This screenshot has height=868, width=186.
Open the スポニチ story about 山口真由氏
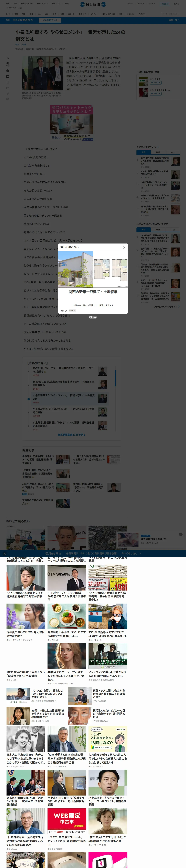point(155,238)
